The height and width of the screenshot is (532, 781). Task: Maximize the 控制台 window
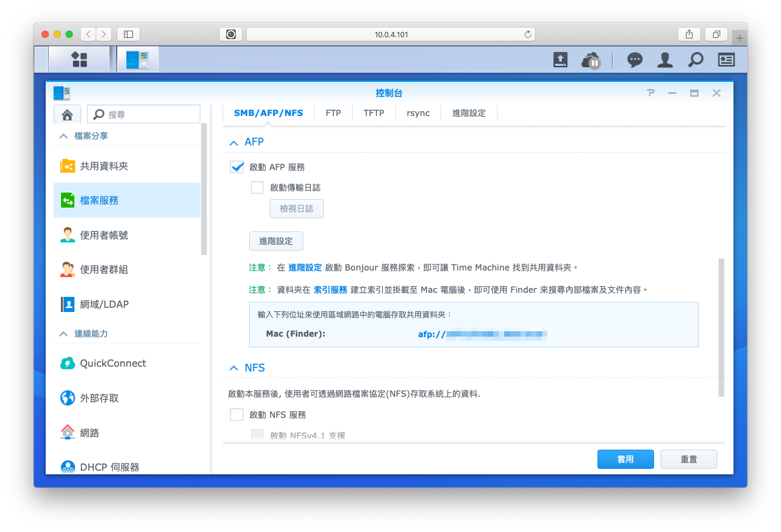[694, 93]
